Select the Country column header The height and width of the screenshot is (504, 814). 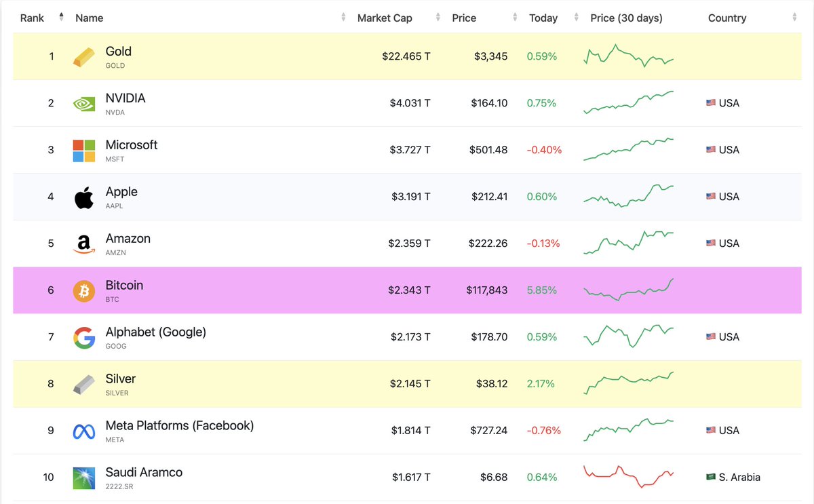(727, 17)
